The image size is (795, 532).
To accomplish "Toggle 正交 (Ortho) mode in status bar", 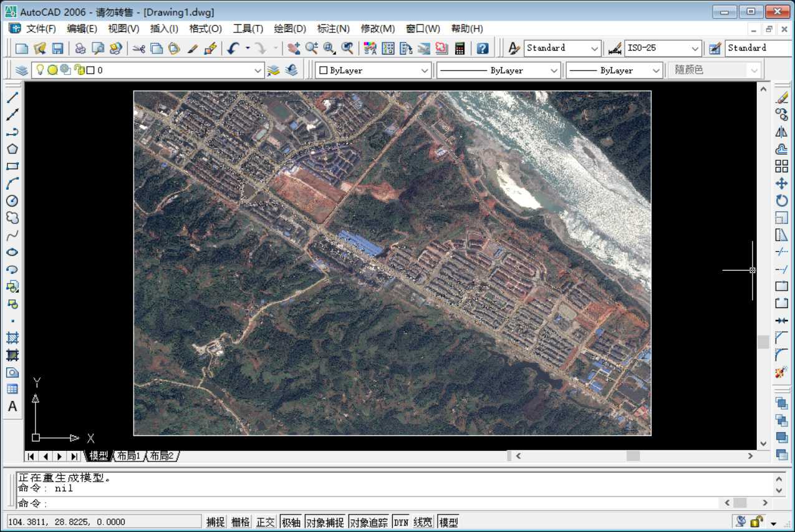I will (x=265, y=522).
